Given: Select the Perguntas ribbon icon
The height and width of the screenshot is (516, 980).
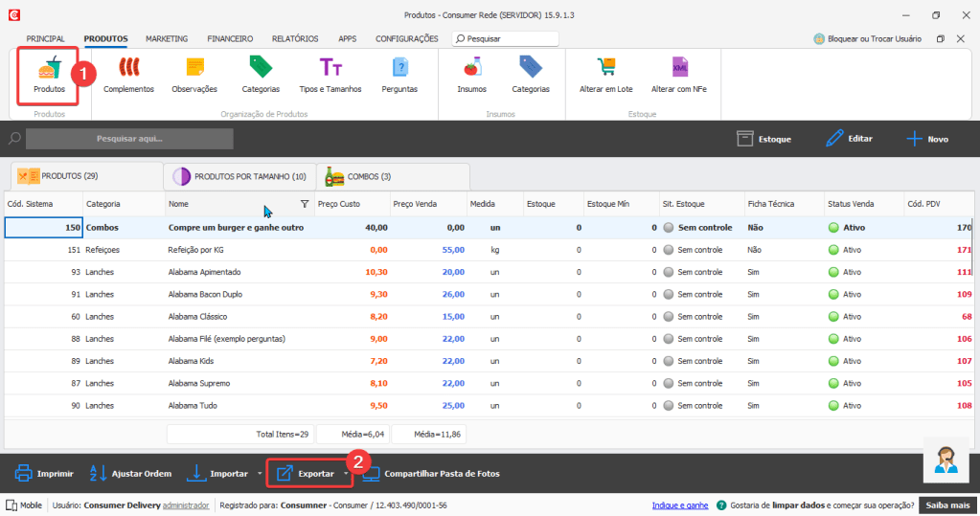Looking at the screenshot, I should tap(399, 69).
